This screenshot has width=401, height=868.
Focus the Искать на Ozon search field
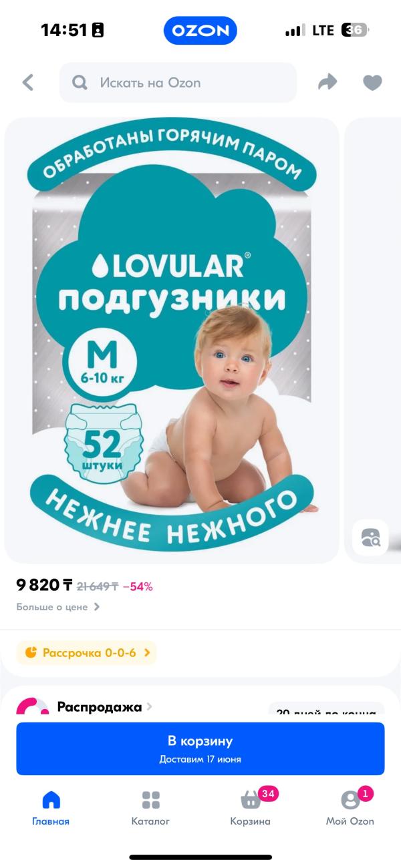[x=178, y=83]
